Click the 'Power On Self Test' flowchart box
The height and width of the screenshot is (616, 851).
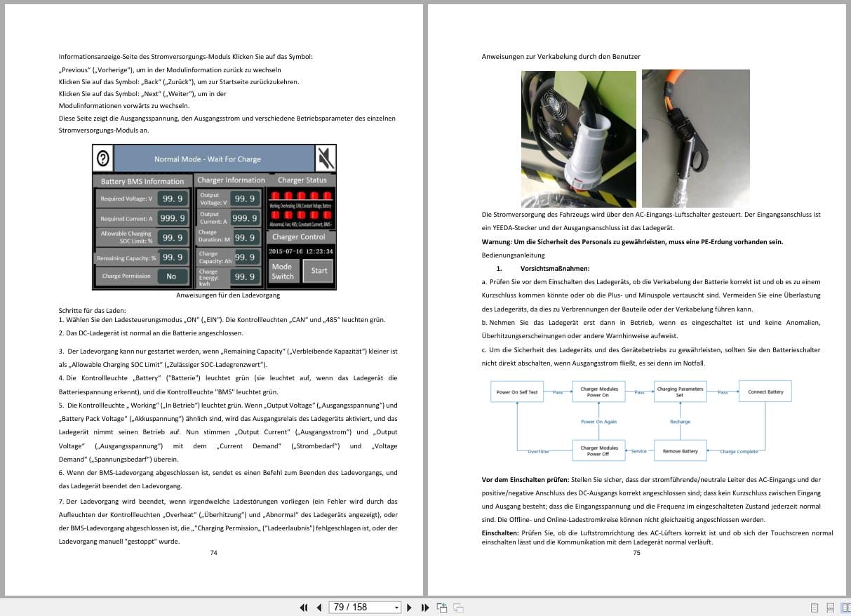tap(516, 392)
